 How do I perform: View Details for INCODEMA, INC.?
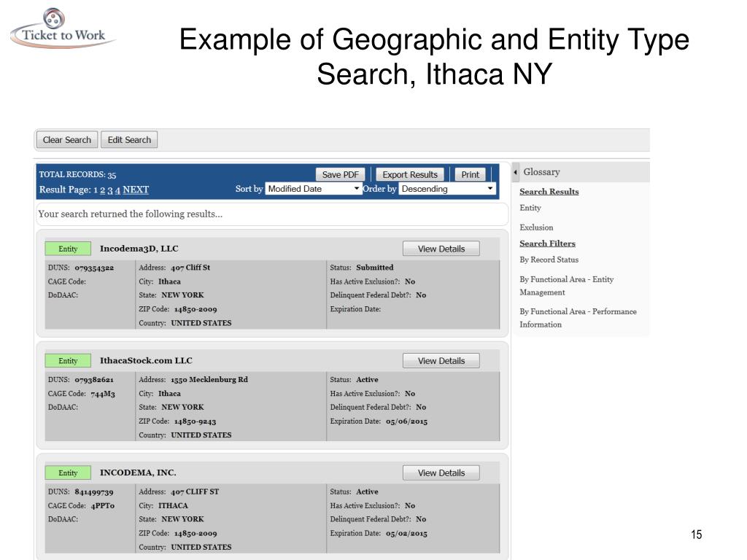tap(441, 473)
